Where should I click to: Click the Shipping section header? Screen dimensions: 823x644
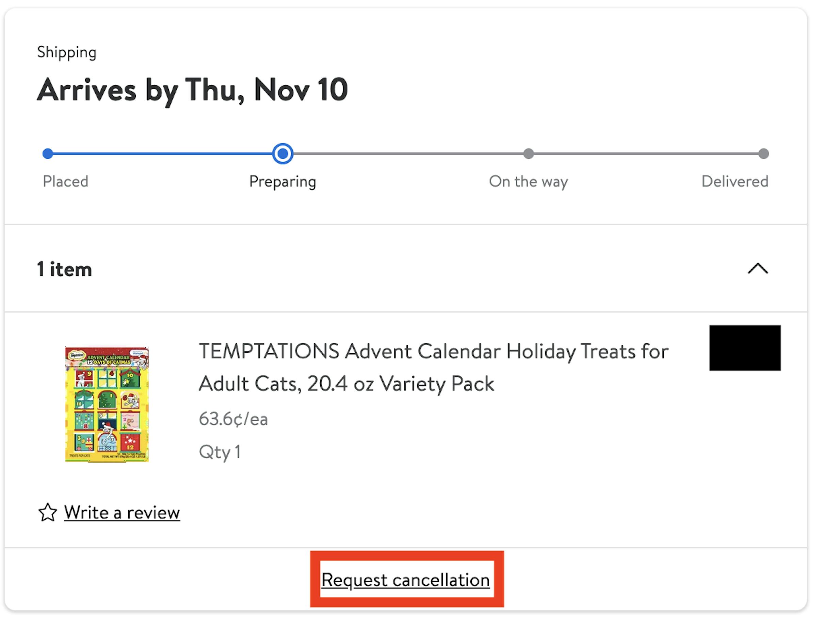coord(67,52)
